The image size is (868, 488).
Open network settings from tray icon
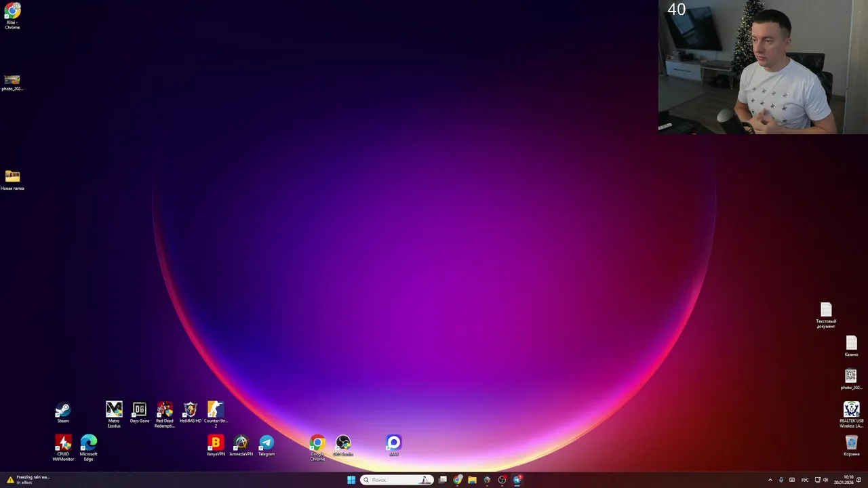coord(818,480)
